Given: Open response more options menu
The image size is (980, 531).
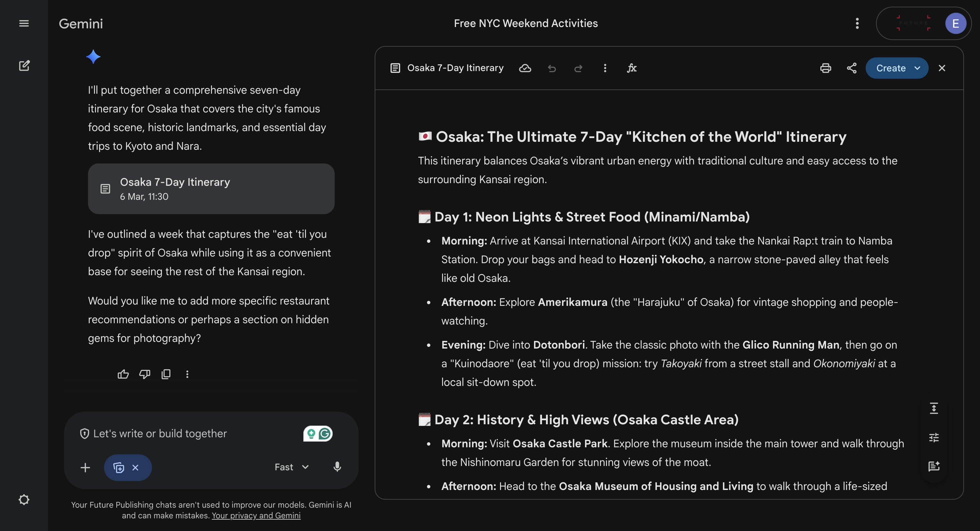Looking at the screenshot, I should tap(187, 374).
